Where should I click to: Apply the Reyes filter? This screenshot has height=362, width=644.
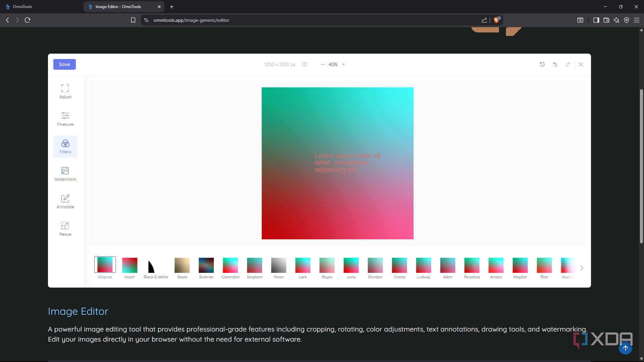point(327,268)
